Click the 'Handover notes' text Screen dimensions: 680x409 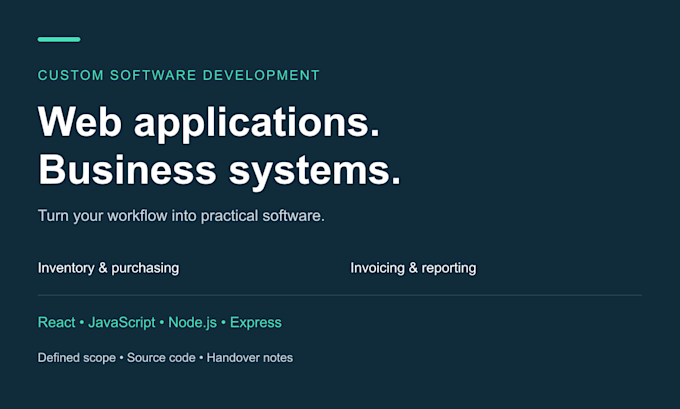(x=250, y=358)
